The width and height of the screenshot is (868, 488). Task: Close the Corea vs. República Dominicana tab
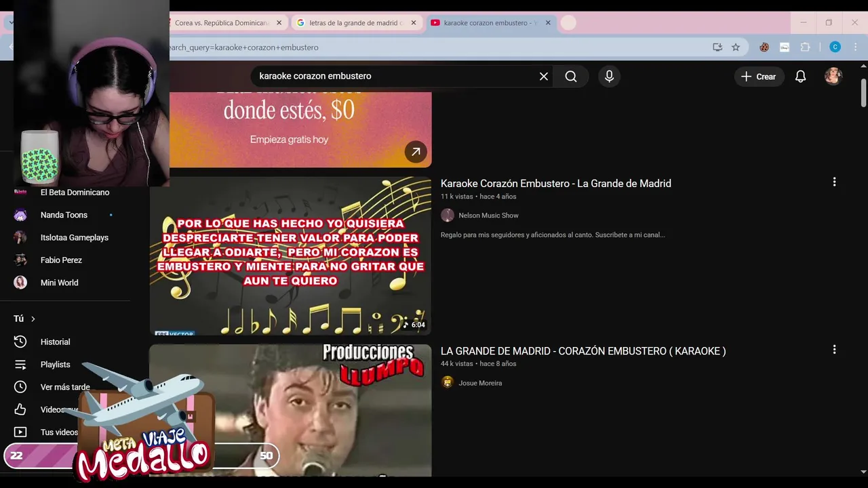coord(279,23)
